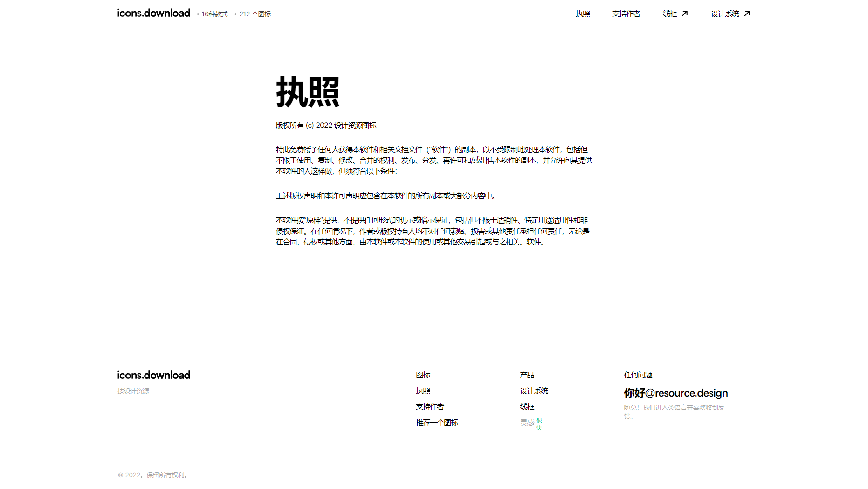Click the large 执照 page heading
The image size is (868, 489).
coord(308,92)
